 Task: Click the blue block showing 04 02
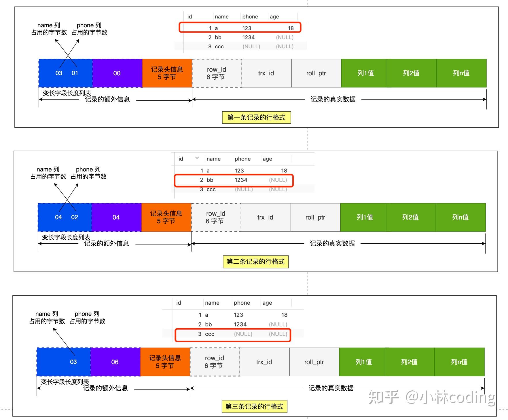point(65,217)
